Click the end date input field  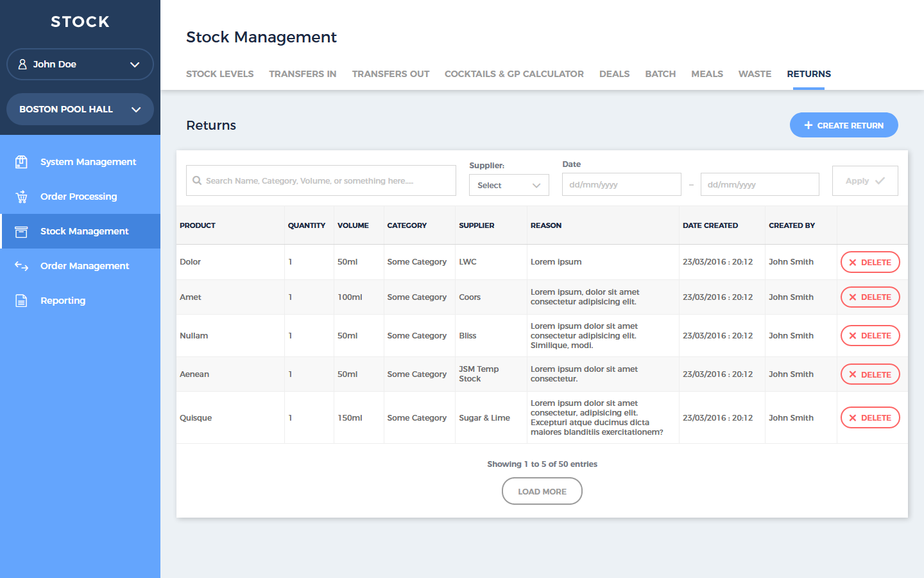(x=760, y=184)
